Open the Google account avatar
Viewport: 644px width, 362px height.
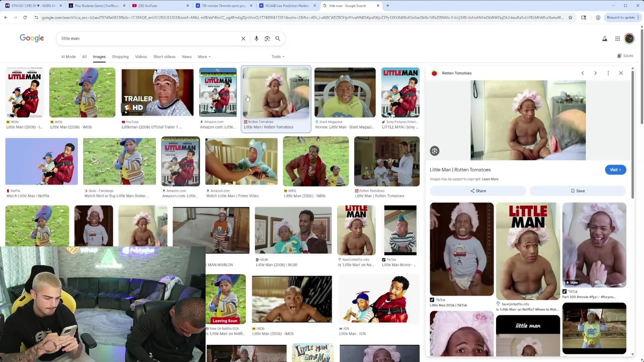pos(629,39)
